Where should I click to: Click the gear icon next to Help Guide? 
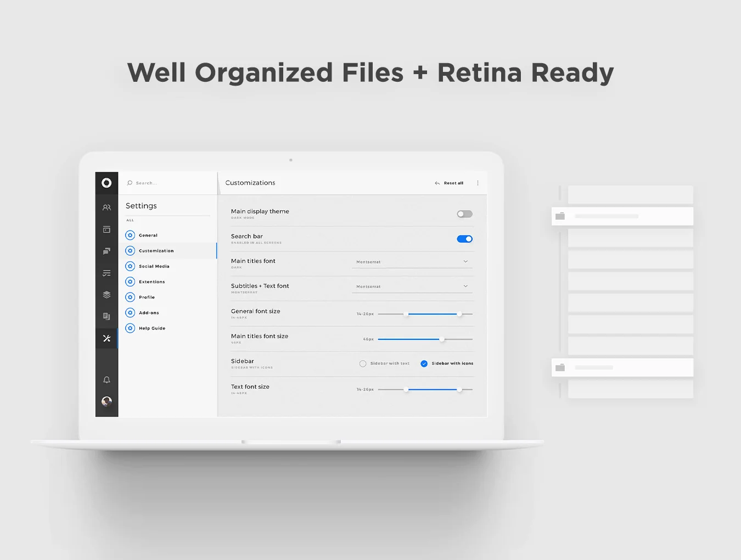[130, 328]
